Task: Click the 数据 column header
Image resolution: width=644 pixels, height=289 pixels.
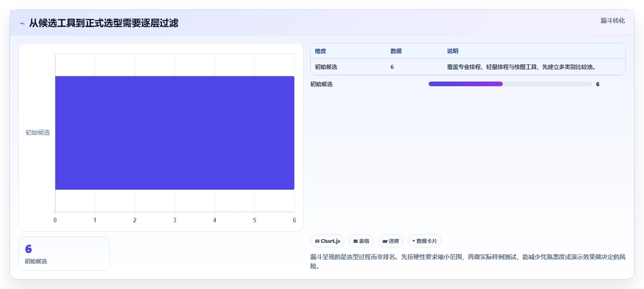Action: (396, 51)
